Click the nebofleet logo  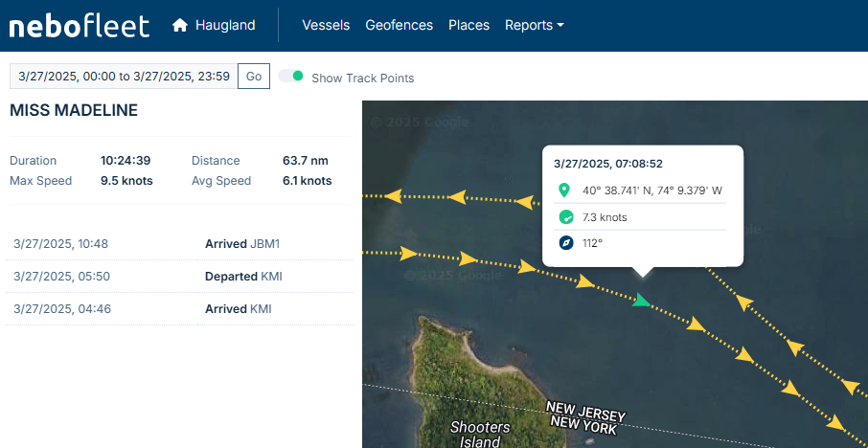80,25
